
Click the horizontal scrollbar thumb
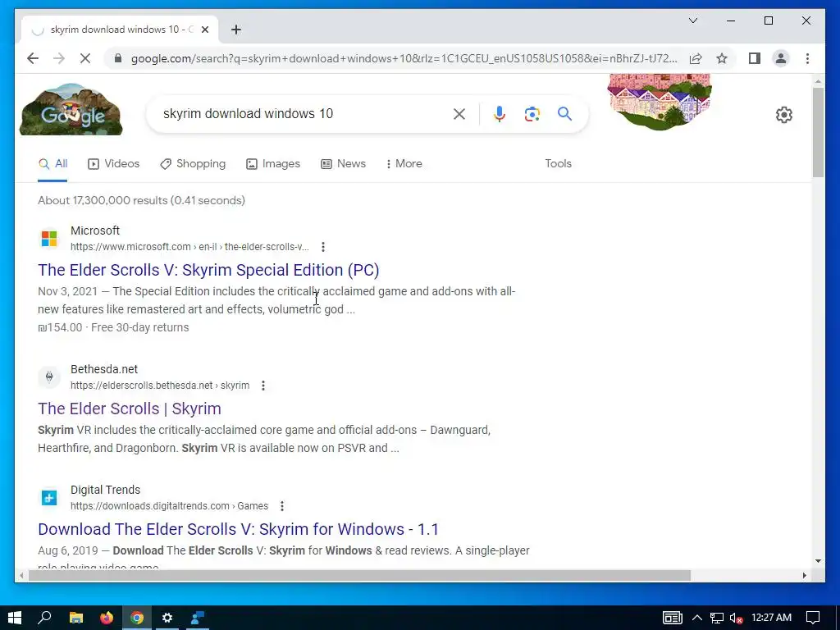(359, 575)
